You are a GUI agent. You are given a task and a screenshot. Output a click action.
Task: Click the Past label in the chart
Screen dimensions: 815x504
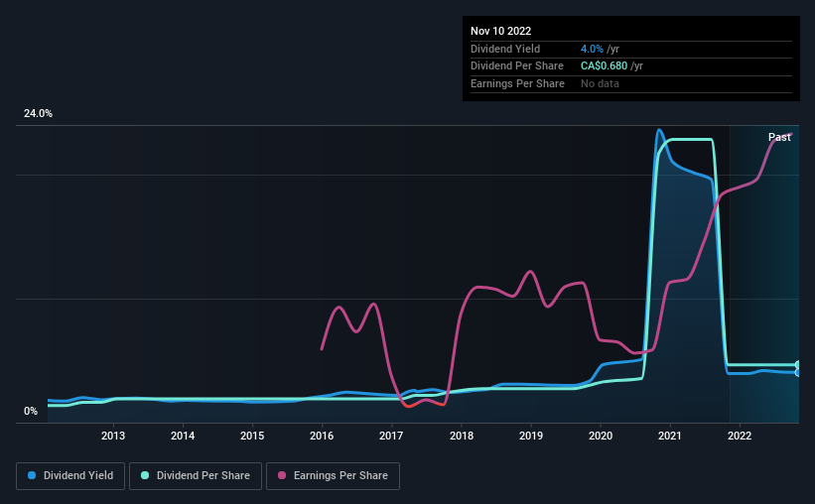[779, 137]
